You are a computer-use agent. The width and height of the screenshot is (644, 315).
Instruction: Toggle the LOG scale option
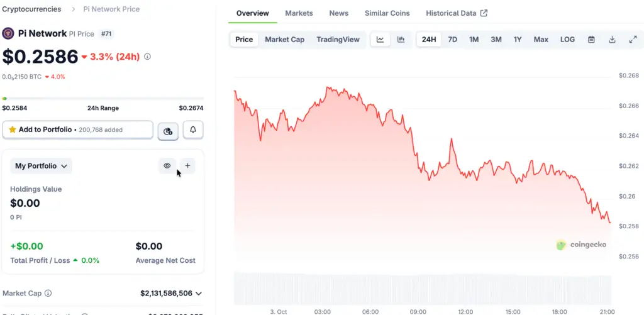coord(567,40)
